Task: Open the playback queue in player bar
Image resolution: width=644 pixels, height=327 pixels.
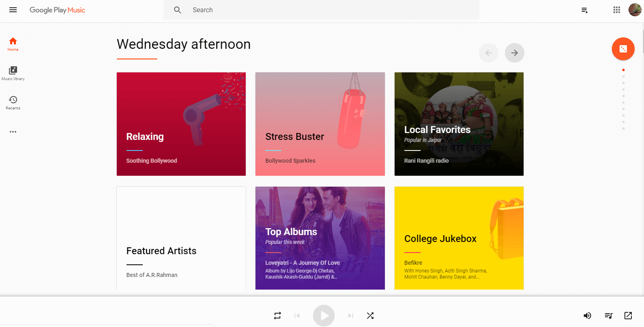Action: pos(609,316)
